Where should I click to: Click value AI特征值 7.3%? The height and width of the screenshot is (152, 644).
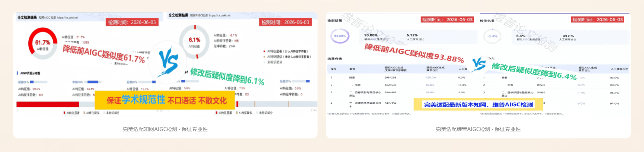click(x=235, y=88)
